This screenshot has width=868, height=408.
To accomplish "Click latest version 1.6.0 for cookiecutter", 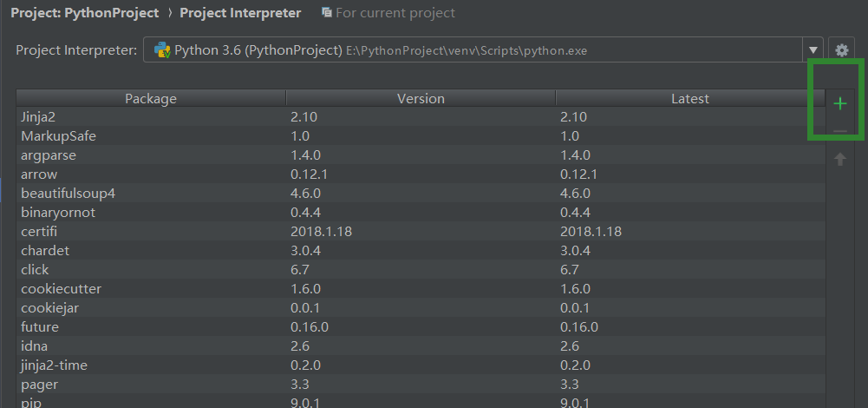I will click(575, 289).
